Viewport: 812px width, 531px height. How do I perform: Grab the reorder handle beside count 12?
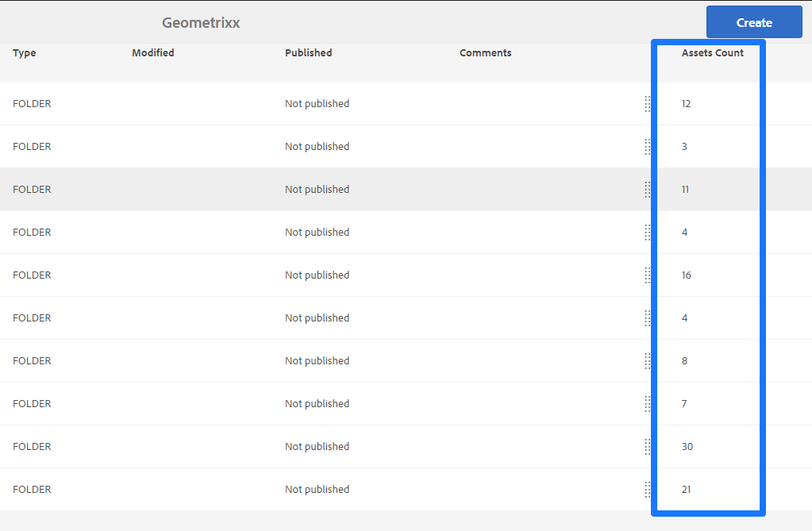click(648, 104)
